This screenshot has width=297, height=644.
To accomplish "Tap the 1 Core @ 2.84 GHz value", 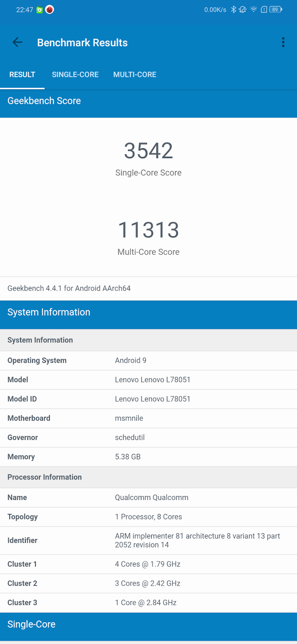I will [x=146, y=603].
